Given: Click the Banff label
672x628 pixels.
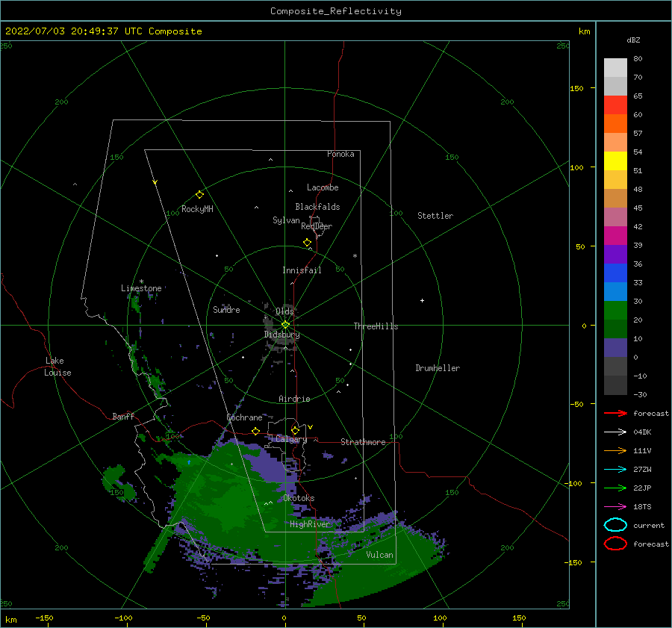Looking at the screenshot, I should (123, 416).
